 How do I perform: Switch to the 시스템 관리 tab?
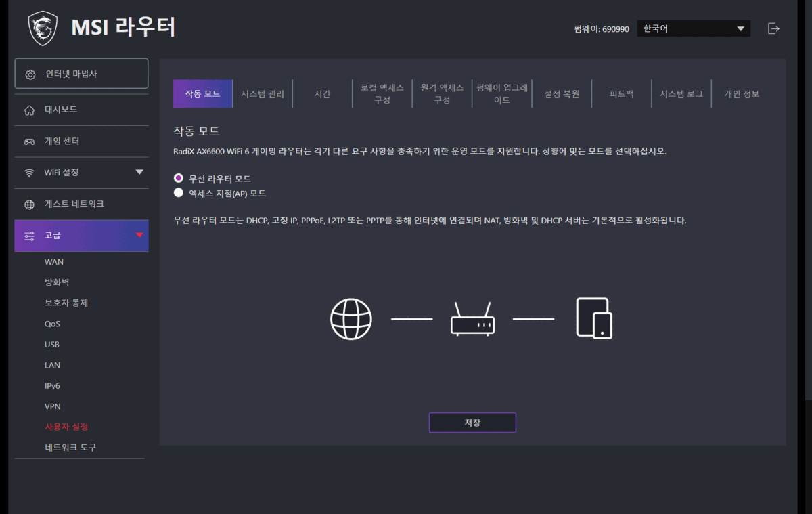click(x=263, y=94)
